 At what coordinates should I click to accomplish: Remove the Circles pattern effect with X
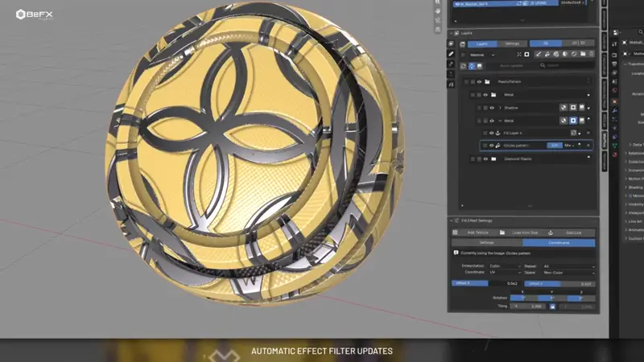tap(588, 146)
